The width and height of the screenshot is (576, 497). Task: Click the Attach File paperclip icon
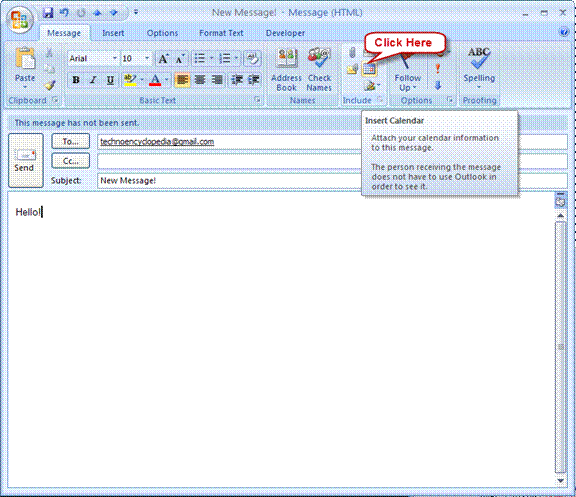(352, 53)
